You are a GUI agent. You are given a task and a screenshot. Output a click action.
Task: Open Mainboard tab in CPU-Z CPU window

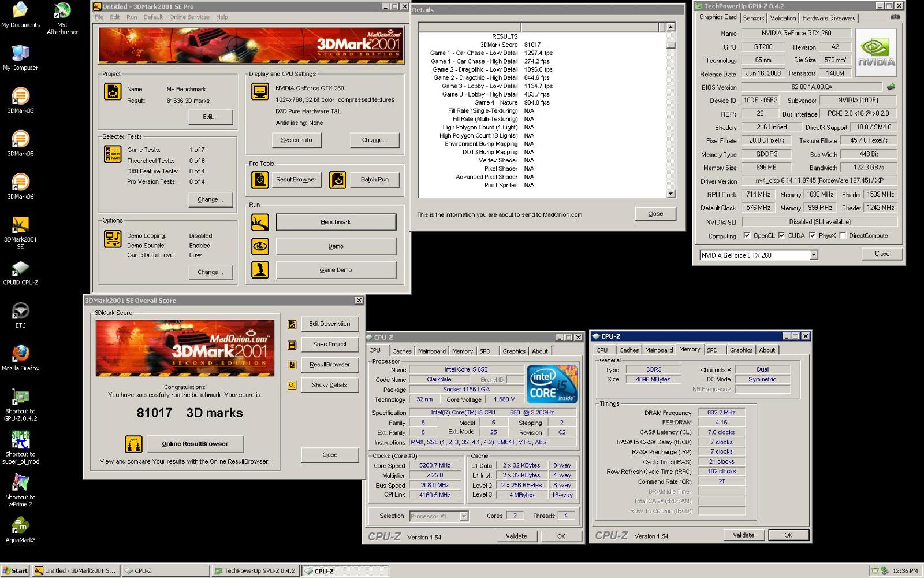(432, 351)
